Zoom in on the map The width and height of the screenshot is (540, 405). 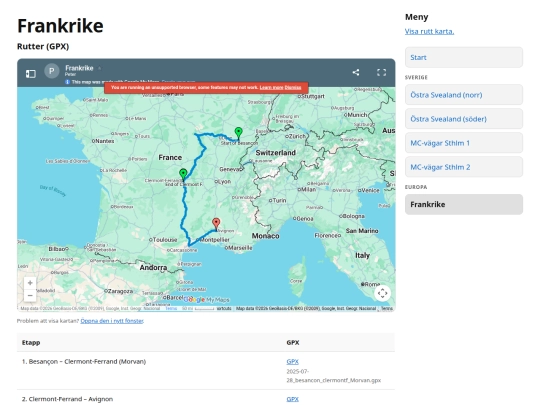[30, 283]
